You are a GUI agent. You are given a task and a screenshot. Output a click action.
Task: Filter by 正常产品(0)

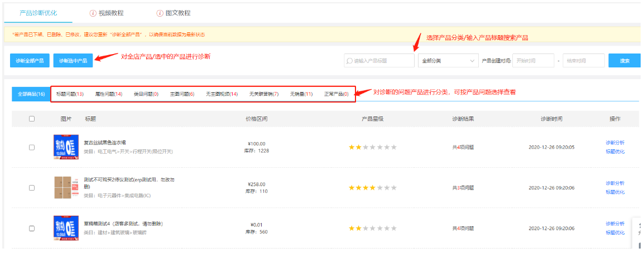[x=337, y=94]
